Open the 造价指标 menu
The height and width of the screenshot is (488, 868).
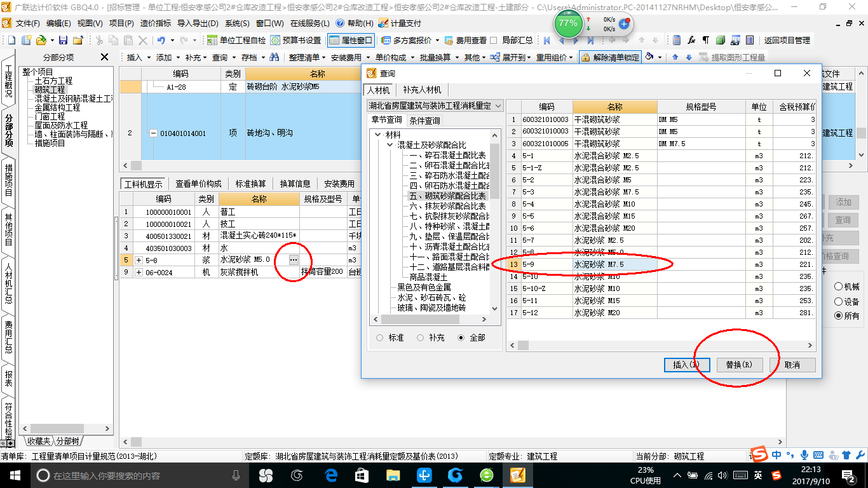coord(155,23)
